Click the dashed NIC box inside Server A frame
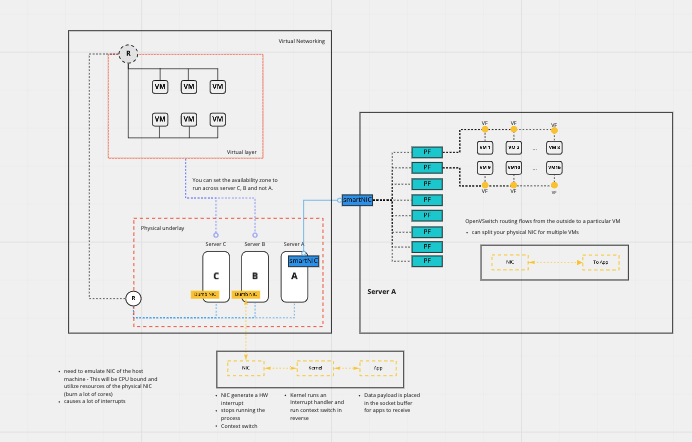The height and width of the screenshot is (442, 692). [x=509, y=263]
